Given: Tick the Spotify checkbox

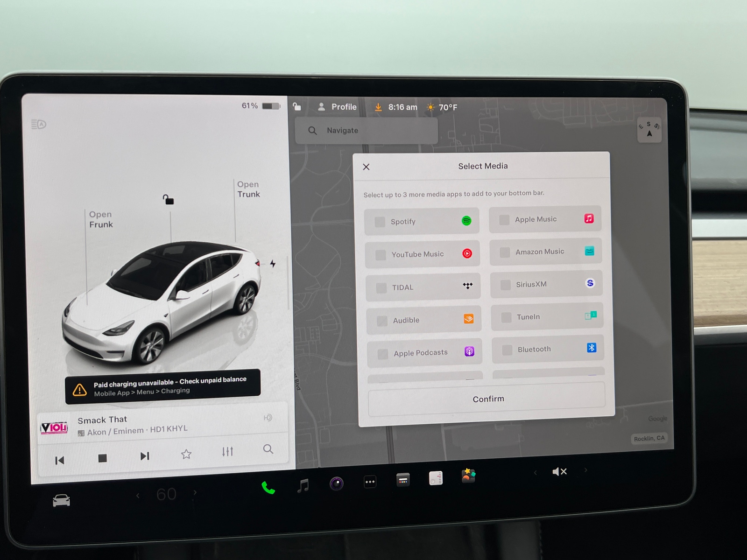Looking at the screenshot, I should point(380,222).
